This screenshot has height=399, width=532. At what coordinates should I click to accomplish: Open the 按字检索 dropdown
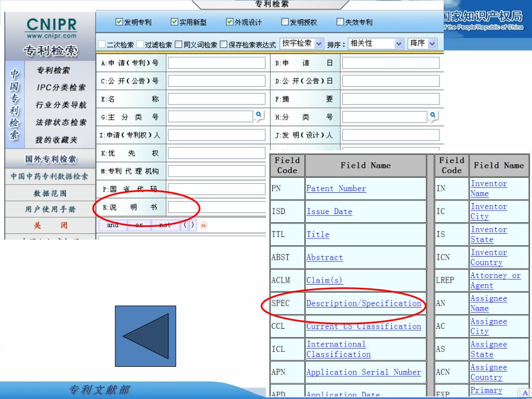(x=302, y=44)
